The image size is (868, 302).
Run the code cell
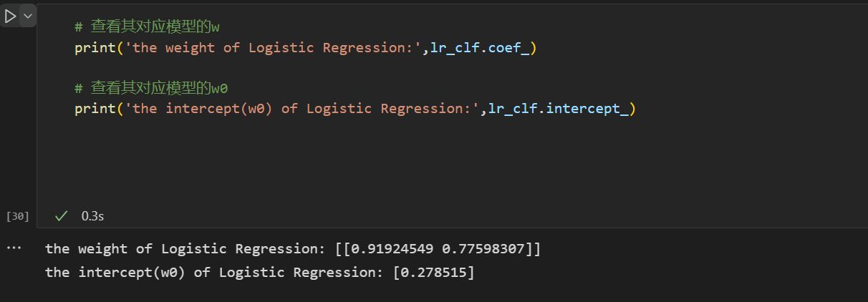(10, 16)
